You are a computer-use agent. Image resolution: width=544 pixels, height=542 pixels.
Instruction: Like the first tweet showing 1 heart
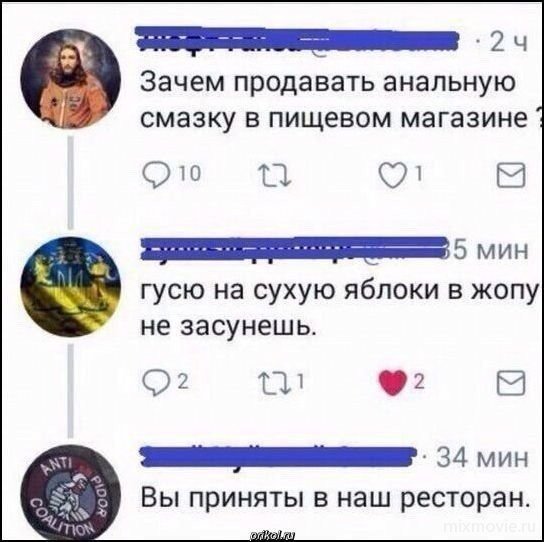[400, 175]
